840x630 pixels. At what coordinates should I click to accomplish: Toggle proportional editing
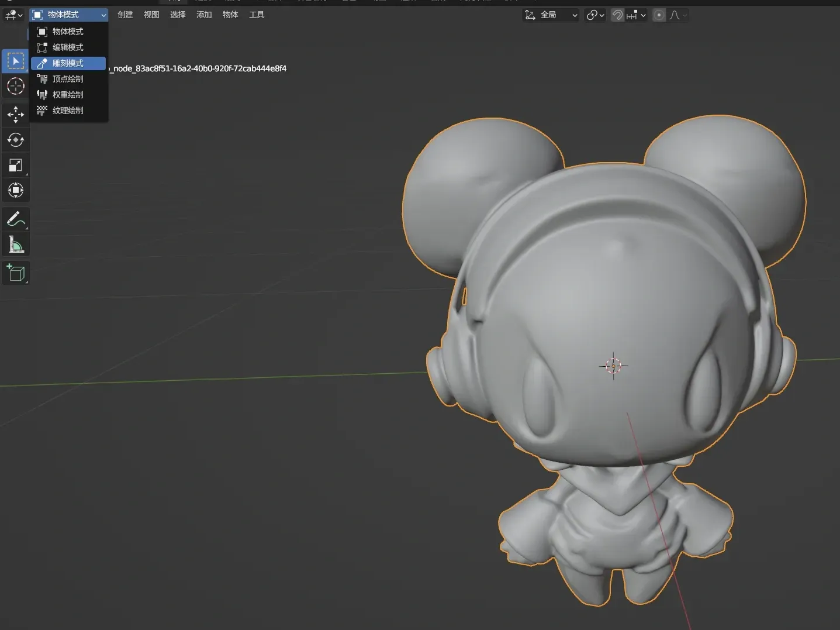click(659, 15)
